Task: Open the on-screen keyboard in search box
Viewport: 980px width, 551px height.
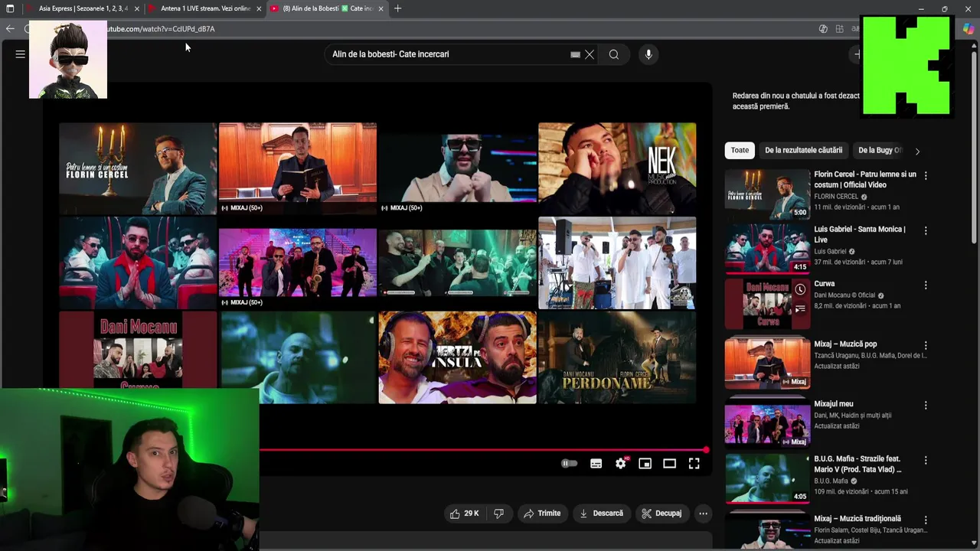Action: [x=575, y=54]
